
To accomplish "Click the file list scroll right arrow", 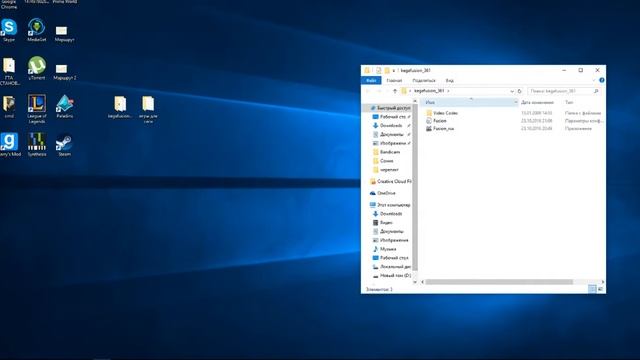I will click(x=602, y=282).
